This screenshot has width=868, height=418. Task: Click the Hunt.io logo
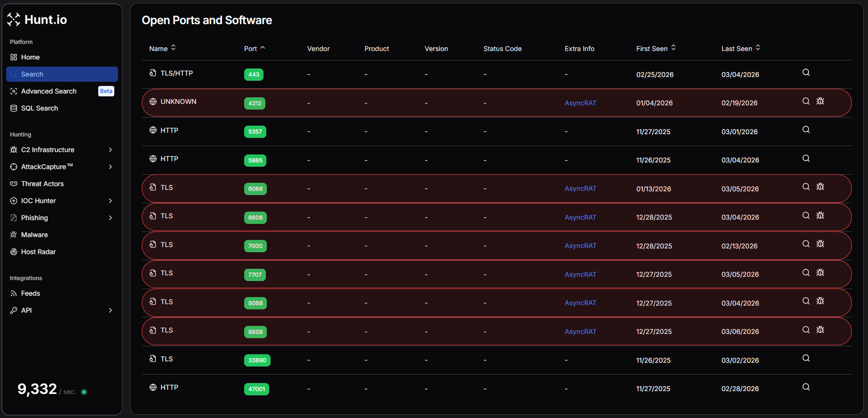click(x=37, y=19)
